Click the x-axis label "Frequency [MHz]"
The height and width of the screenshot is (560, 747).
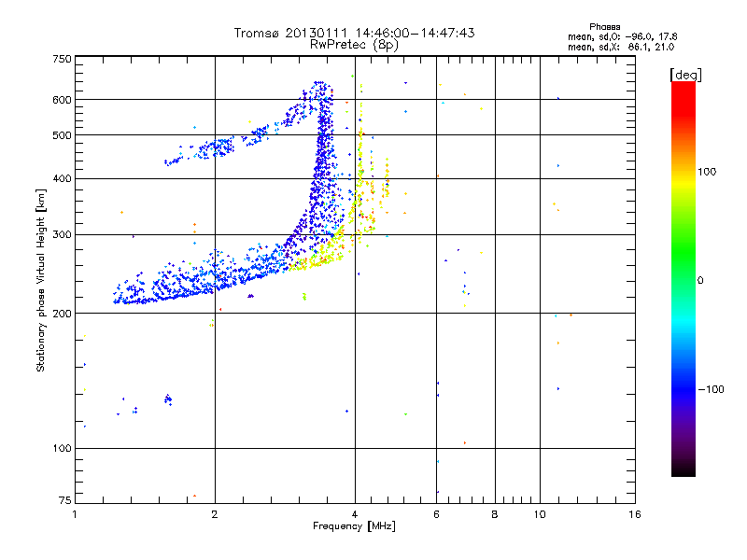coord(354,526)
